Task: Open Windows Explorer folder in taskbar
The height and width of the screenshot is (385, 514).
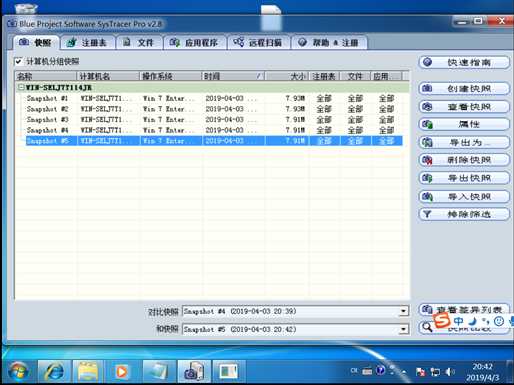Action: tap(88, 371)
